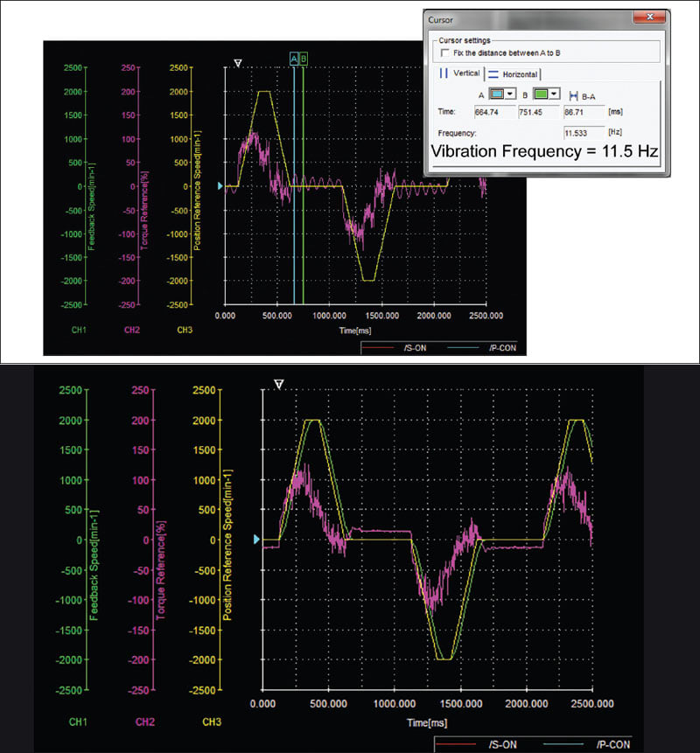
Task: Click the Frequency value field
Action: point(584,133)
